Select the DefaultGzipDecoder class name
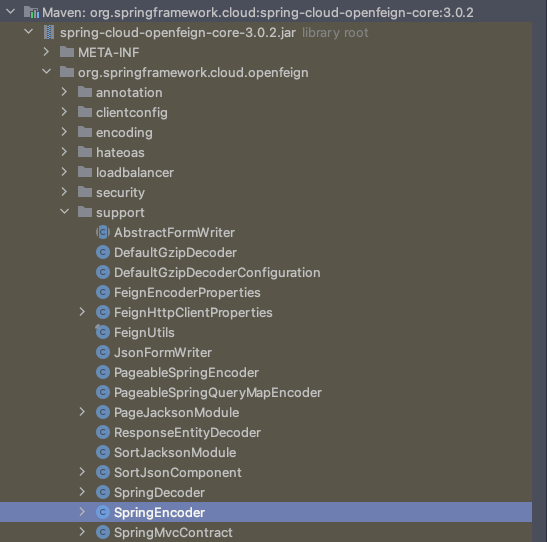 (175, 253)
